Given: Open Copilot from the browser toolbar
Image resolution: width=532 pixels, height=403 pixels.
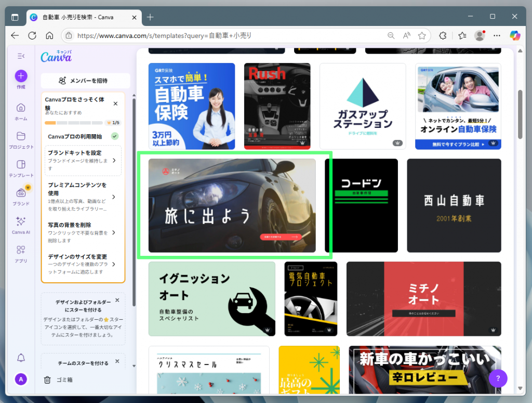Looking at the screenshot, I should pos(515,35).
